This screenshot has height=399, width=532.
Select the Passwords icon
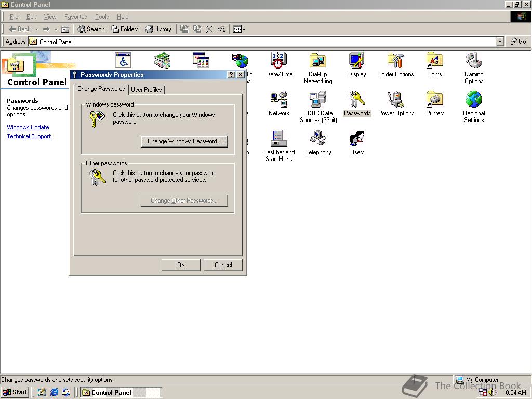tap(357, 103)
